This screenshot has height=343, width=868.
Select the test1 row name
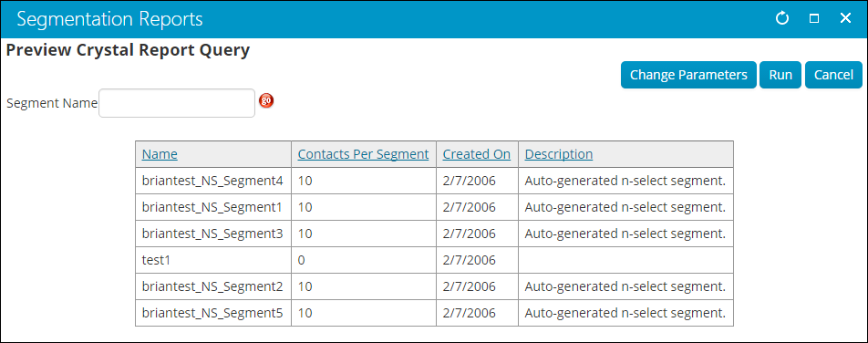pyautogui.click(x=155, y=260)
